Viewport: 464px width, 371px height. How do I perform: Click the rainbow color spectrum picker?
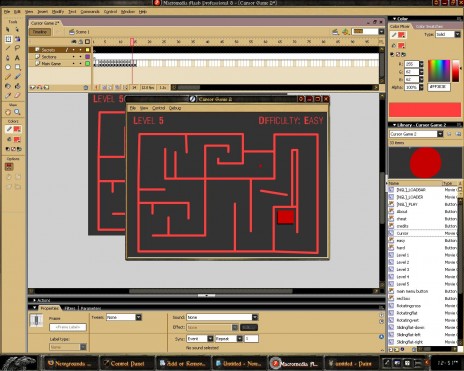pyautogui.click(x=439, y=71)
